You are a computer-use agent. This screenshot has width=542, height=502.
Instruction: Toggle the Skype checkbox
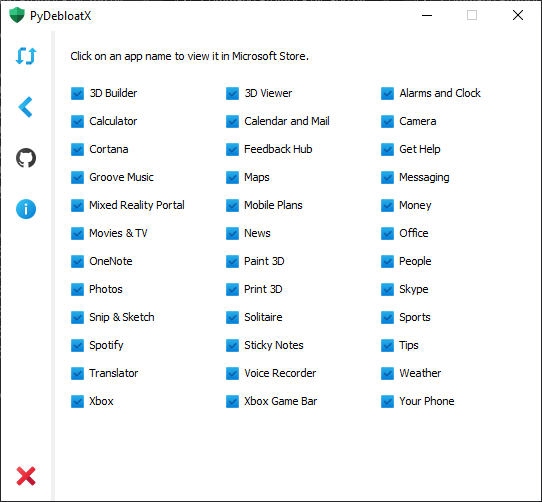387,289
